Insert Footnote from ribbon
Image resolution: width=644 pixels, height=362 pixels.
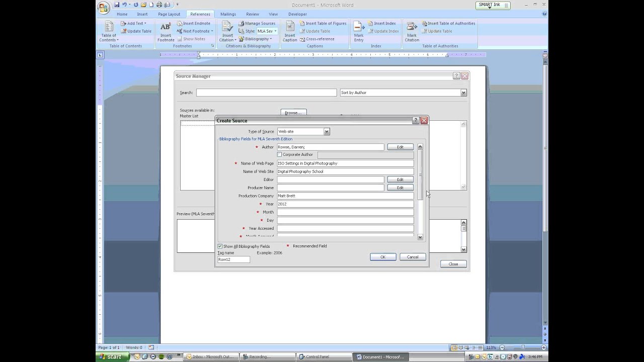coord(166,31)
